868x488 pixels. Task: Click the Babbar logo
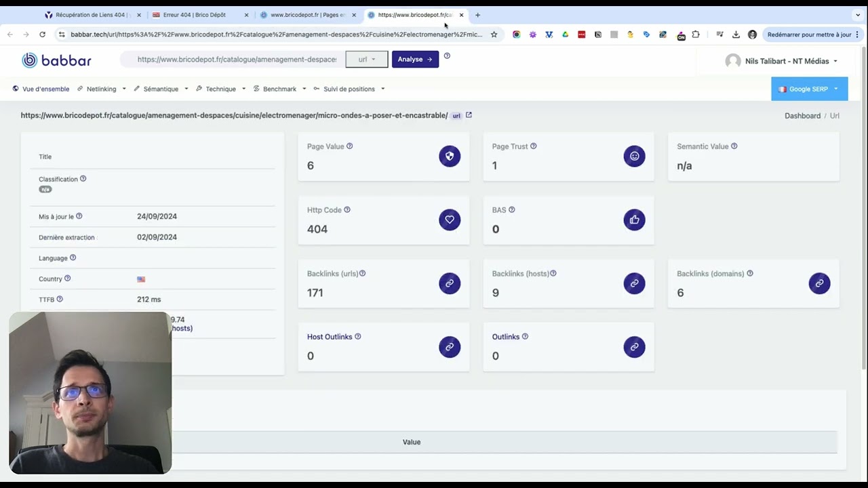56,60
